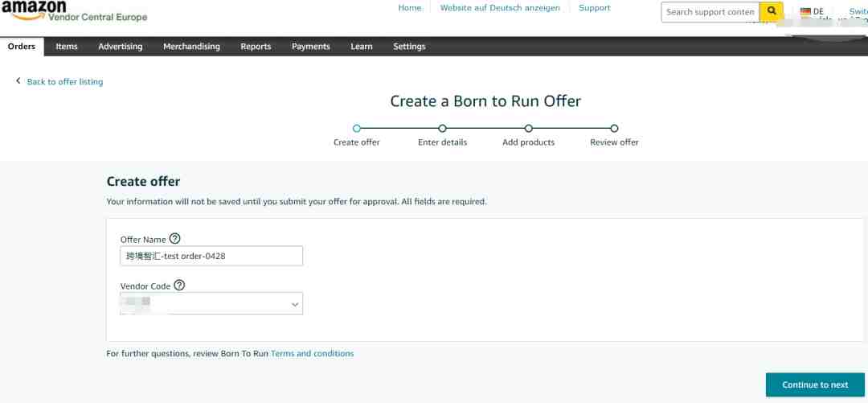Click Back to offer listing link
The width and height of the screenshot is (868, 403).
point(65,81)
